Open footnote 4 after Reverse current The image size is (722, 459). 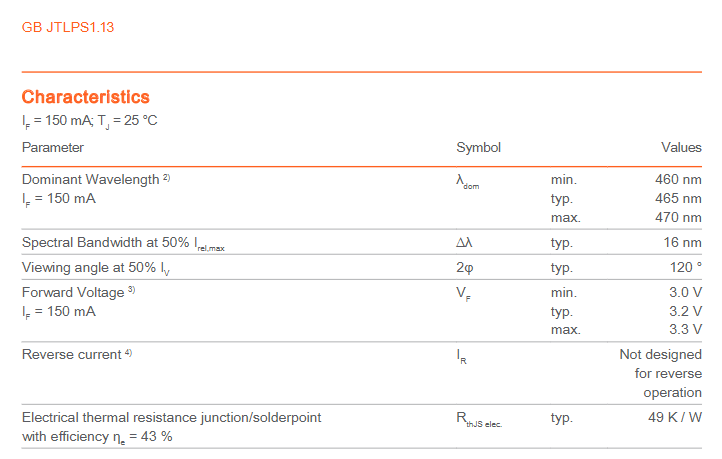(128, 354)
